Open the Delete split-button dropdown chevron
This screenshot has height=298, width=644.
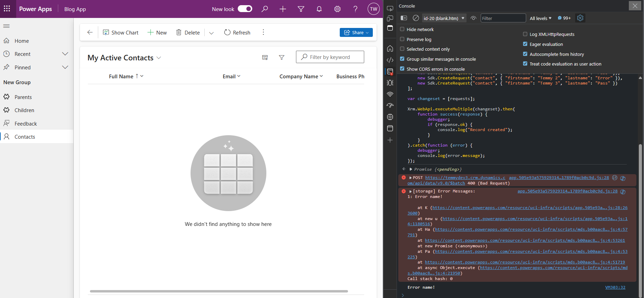pos(212,33)
